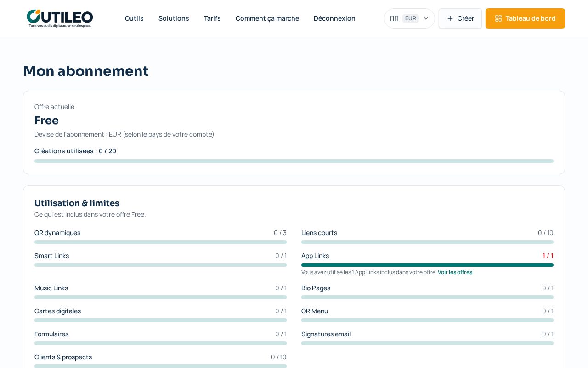588x368 pixels.
Task: Click the Outileo logo
Action: click(x=60, y=18)
